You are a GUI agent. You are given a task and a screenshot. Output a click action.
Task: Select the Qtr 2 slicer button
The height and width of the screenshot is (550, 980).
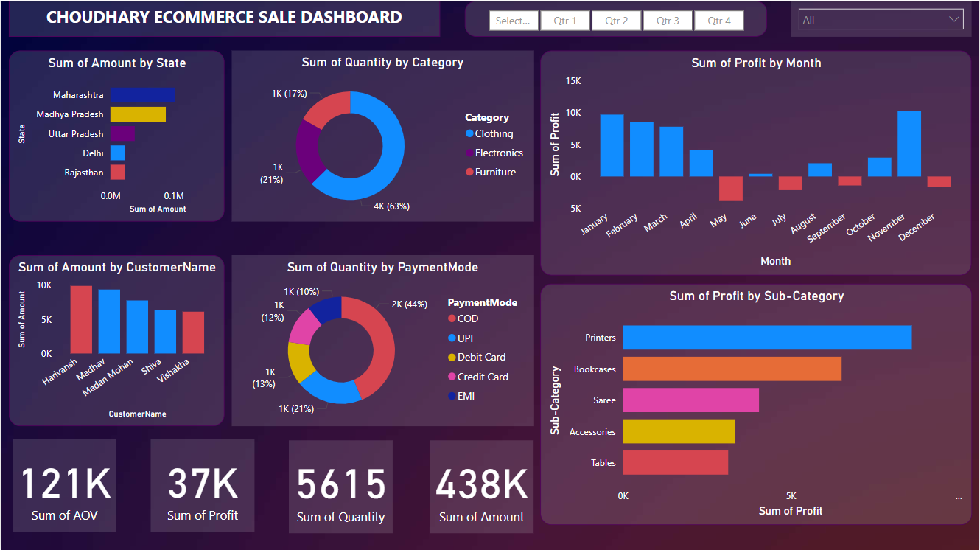[617, 21]
